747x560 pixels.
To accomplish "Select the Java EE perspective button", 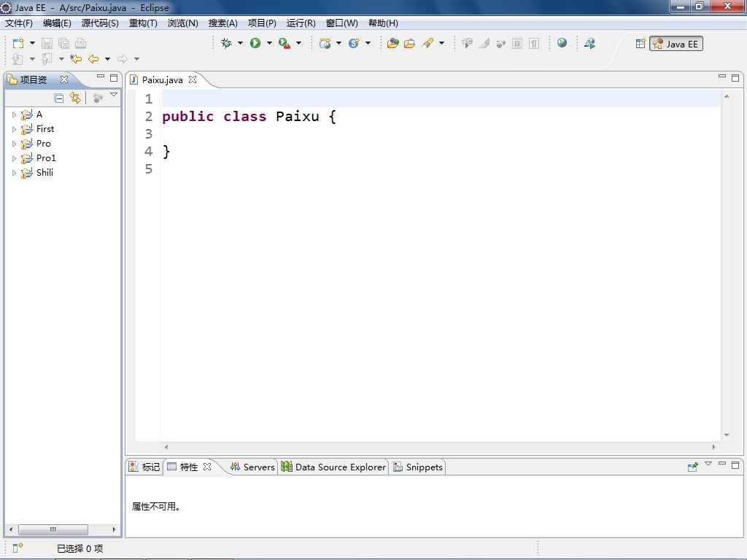I will click(676, 44).
